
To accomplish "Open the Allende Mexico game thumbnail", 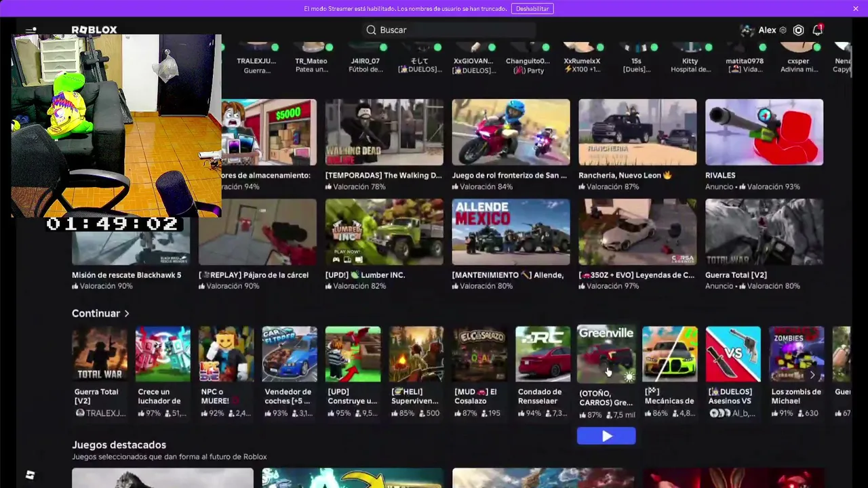I will coord(511,232).
